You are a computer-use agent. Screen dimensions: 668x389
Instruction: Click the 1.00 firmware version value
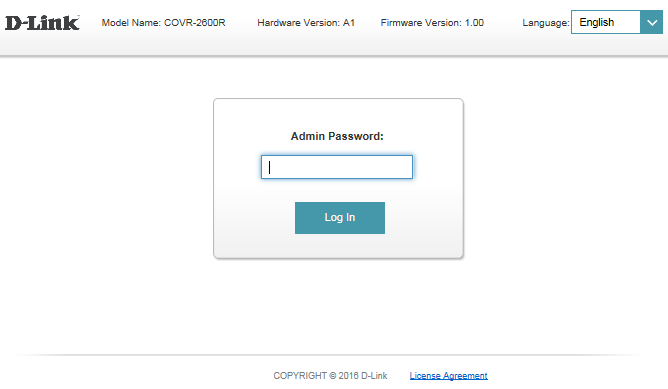[474, 23]
